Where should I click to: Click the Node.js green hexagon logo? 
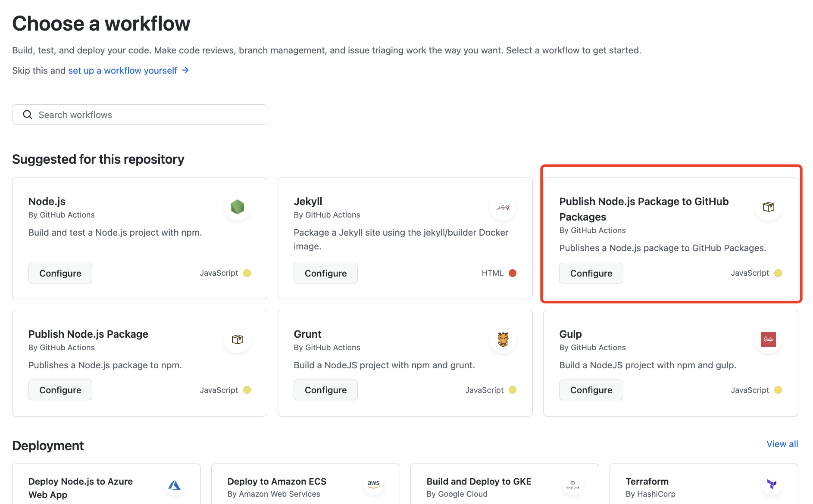point(238,207)
